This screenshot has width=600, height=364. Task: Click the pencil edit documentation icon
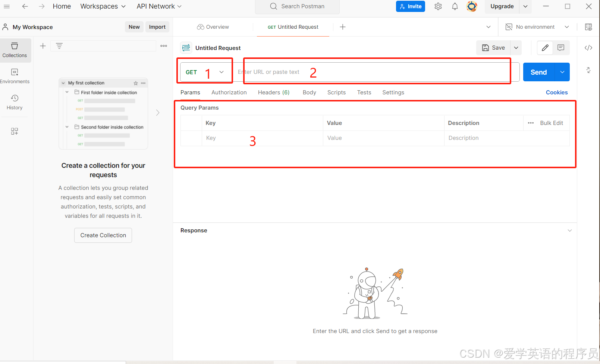pyautogui.click(x=545, y=48)
